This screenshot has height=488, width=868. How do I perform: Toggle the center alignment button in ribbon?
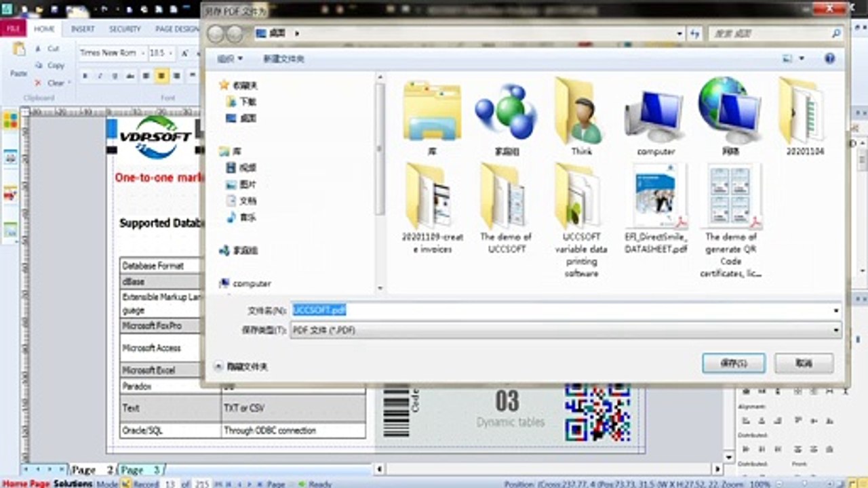161,76
